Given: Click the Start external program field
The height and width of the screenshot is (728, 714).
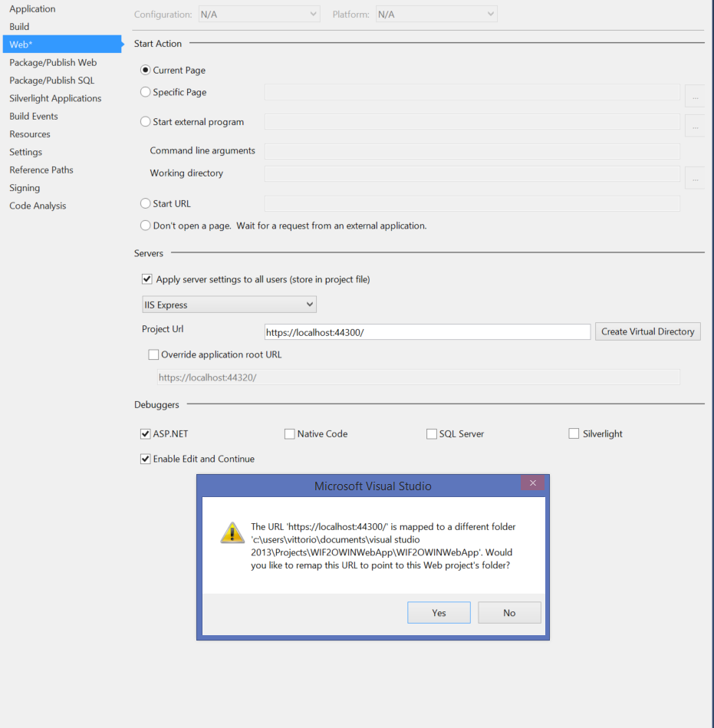Looking at the screenshot, I should (472, 122).
